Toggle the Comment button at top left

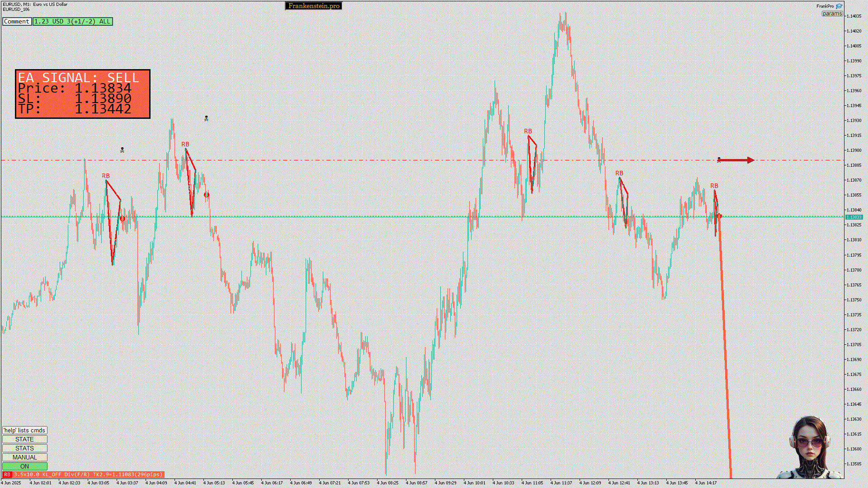[x=17, y=21]
